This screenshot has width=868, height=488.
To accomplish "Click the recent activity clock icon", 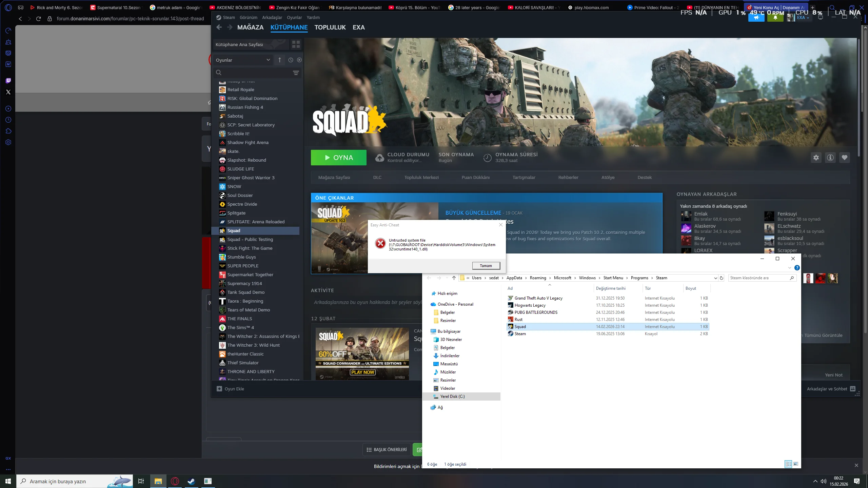I will click(291, 60).
